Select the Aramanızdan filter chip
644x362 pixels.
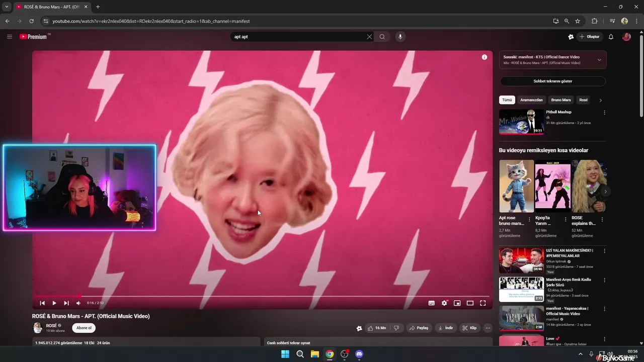coord(531,100)
